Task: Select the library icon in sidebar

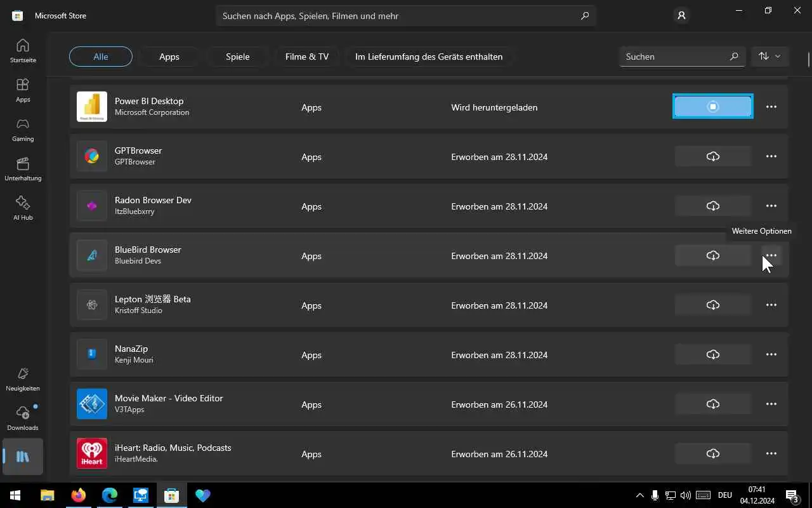Action: [x=23, y=457]
